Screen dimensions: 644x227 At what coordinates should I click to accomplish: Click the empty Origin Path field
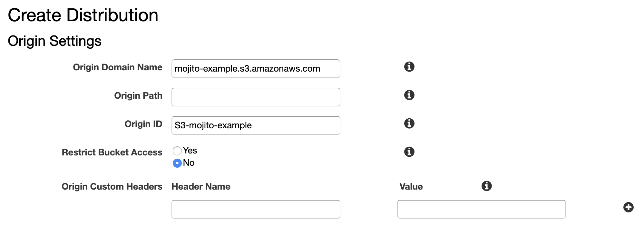pyautogui.click(x=256, y=97)
